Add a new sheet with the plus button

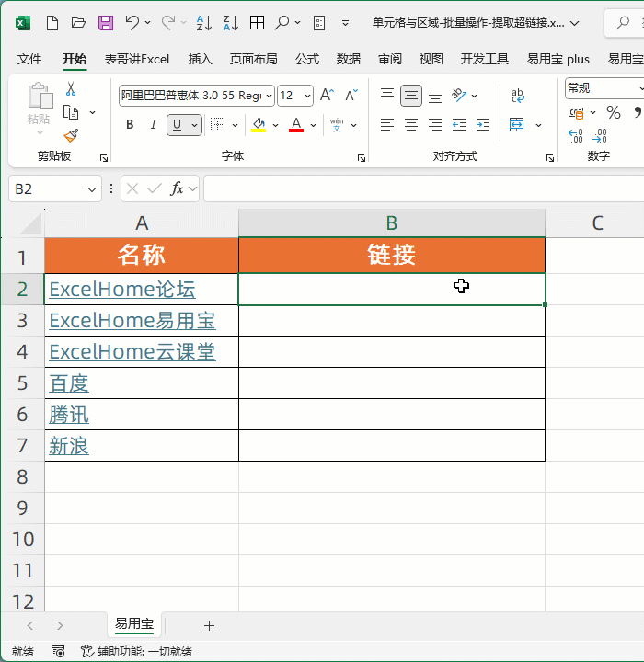[209, 625]
